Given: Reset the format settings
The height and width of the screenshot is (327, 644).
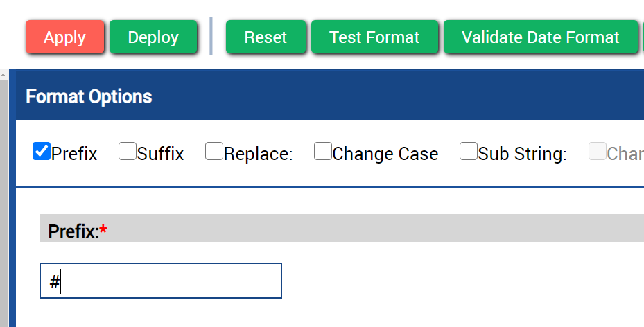Looking at the screenshot, I should click(266, 37).
